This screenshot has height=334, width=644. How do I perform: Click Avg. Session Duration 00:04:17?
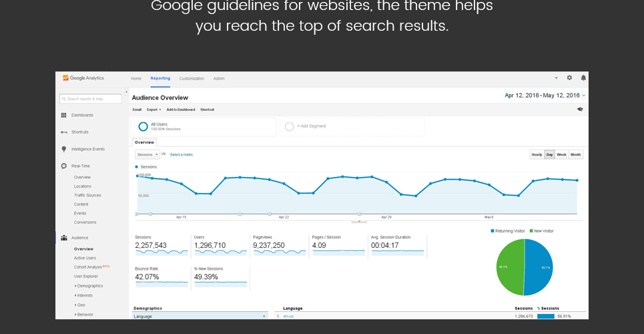pos(398,246)
